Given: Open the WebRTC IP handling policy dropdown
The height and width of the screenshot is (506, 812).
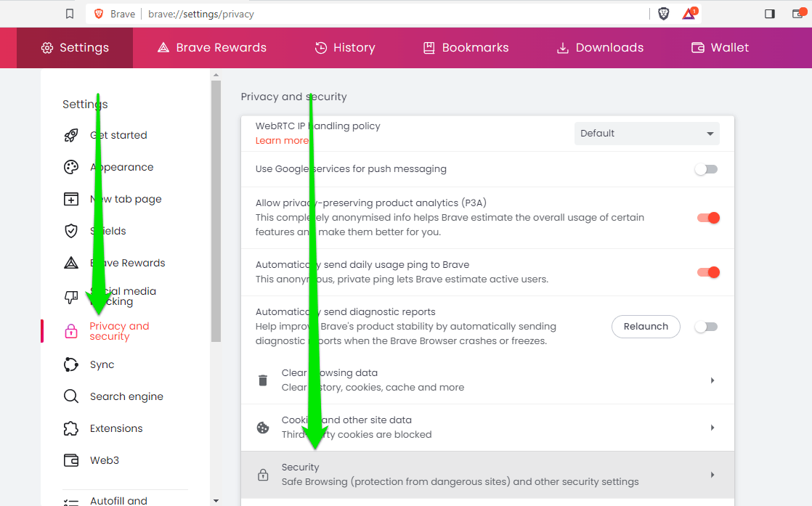Looking at the screenshot, I should 647,134.
